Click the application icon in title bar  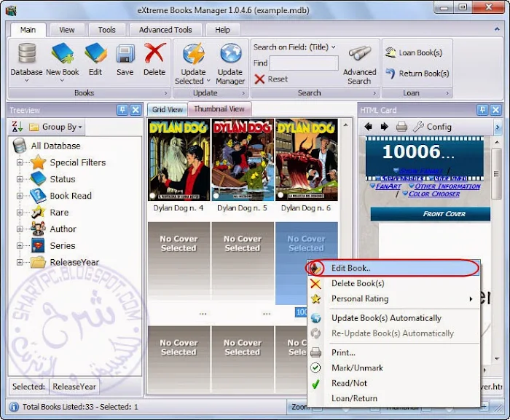(x=12, y=11)
